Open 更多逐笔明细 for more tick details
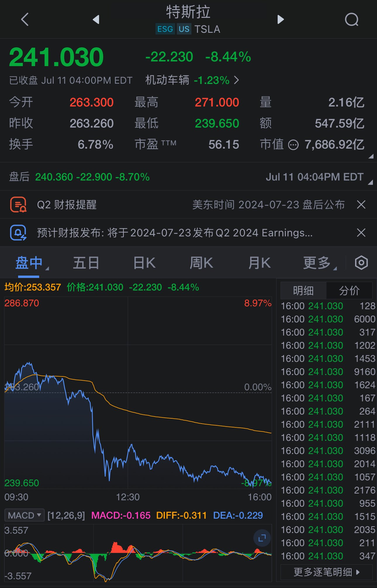This screenshot has width=377, height=588. [326, 572]
